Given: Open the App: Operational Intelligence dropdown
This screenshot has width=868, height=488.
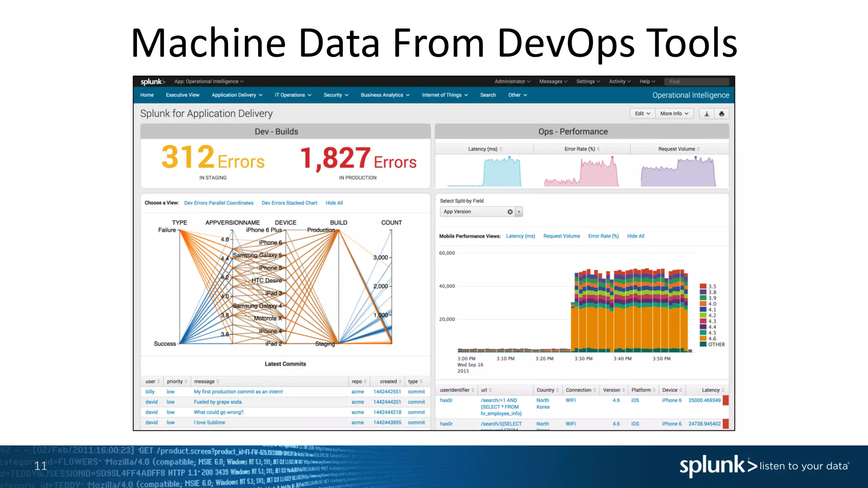Looking at the screenshot, I should click(x=209, y=81).
